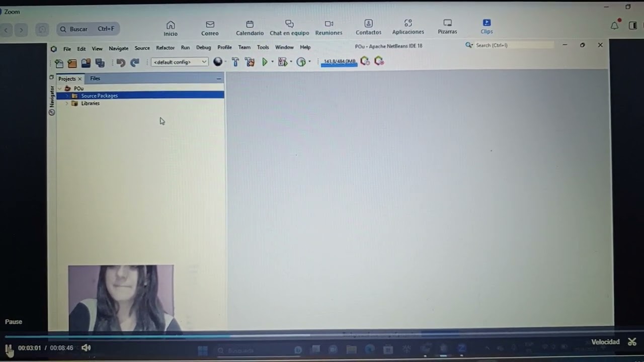Click the New Project toolbar icon
The width and height of the screenshot is (644, 362).
[x=72, y=63]
